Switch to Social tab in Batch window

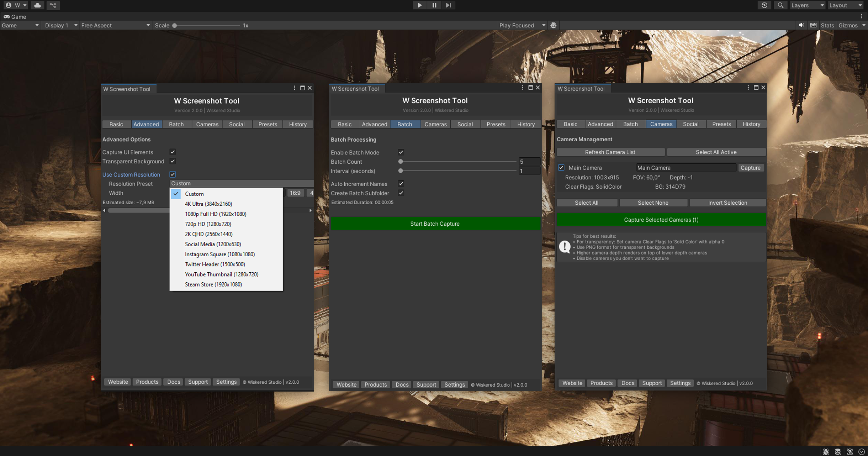[465, 124]
